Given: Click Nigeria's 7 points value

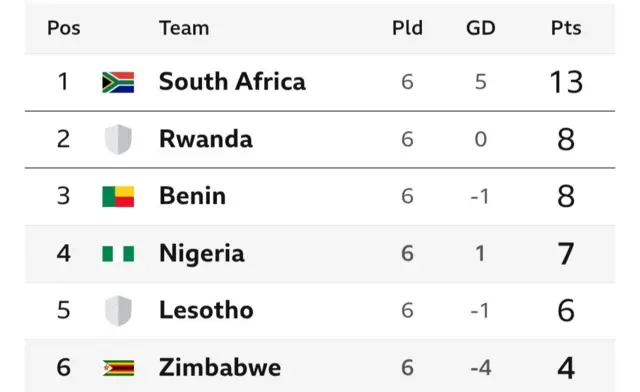Looking at the screenshot, I should (566, 254).
